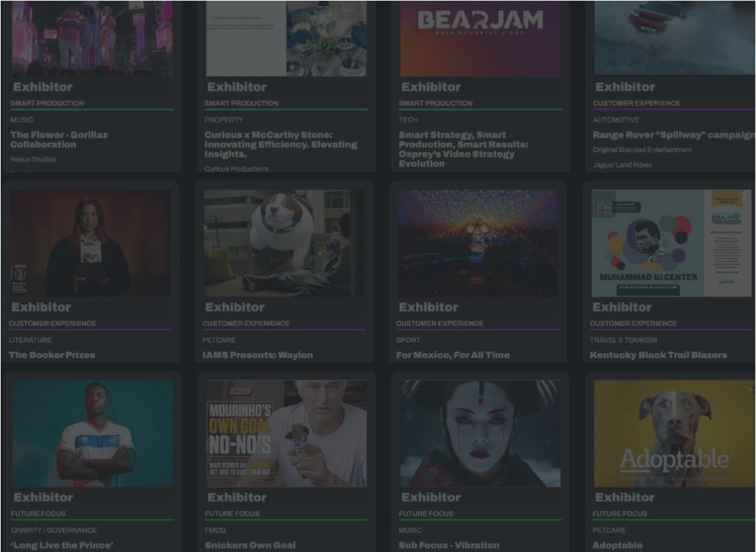Open 'The Booker Prizes' title

point(52,355)
